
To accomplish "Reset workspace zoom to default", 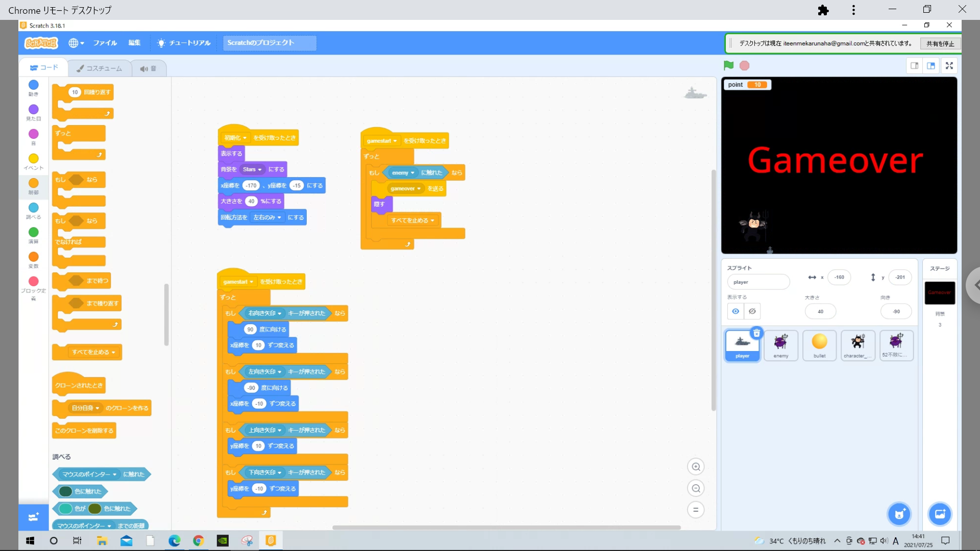I will [696, 510].
